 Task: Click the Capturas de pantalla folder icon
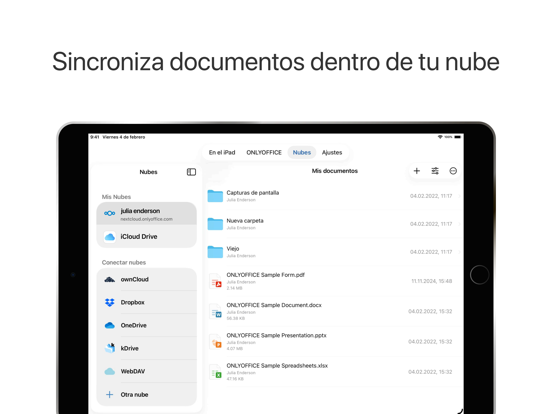click(215, 196)
